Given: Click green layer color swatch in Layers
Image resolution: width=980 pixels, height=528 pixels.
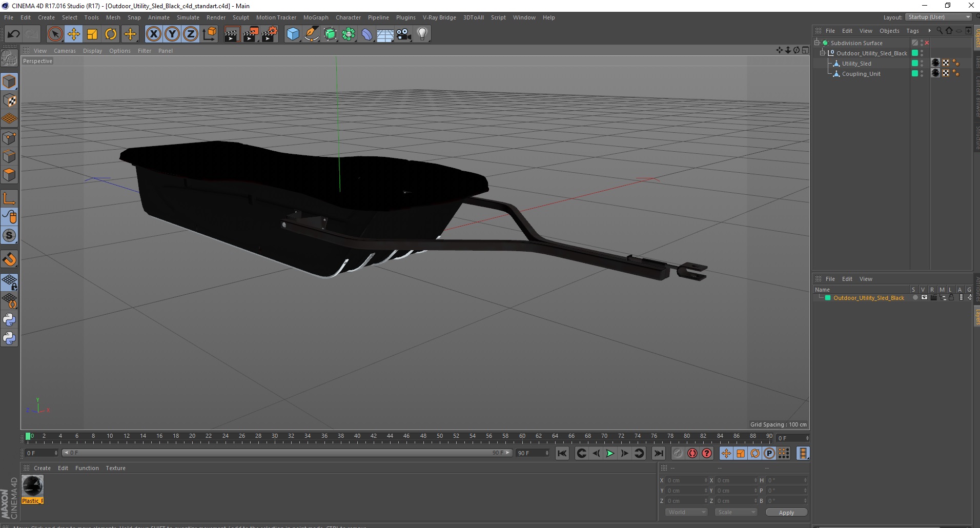Looking at the screenshot, I should click(x=827, y=298).
